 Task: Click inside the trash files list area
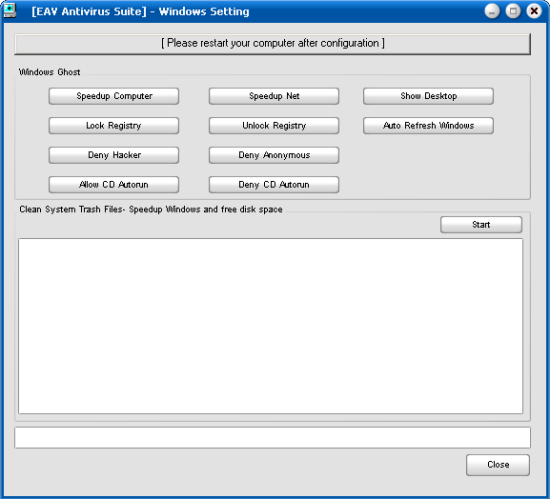pos(270,326)
